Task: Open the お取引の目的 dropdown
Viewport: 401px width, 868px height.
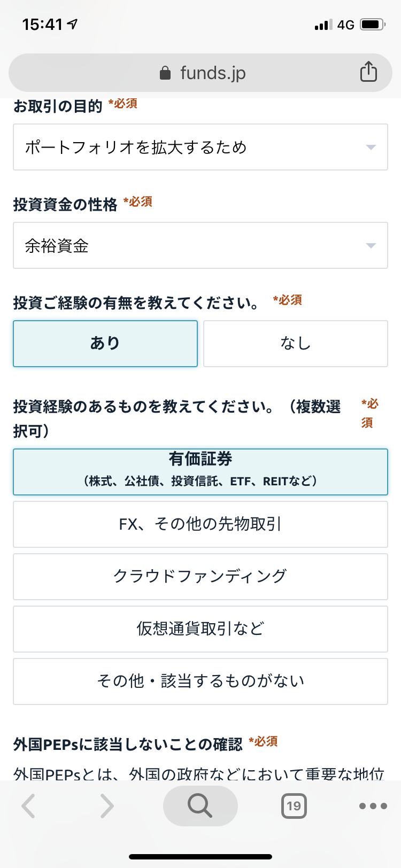Action: pyautogui.click(x=200, y=147)
